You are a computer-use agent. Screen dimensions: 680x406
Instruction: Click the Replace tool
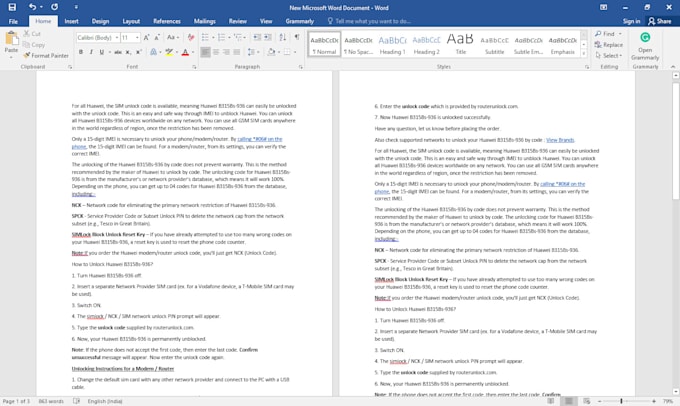[x=609, y=45]
